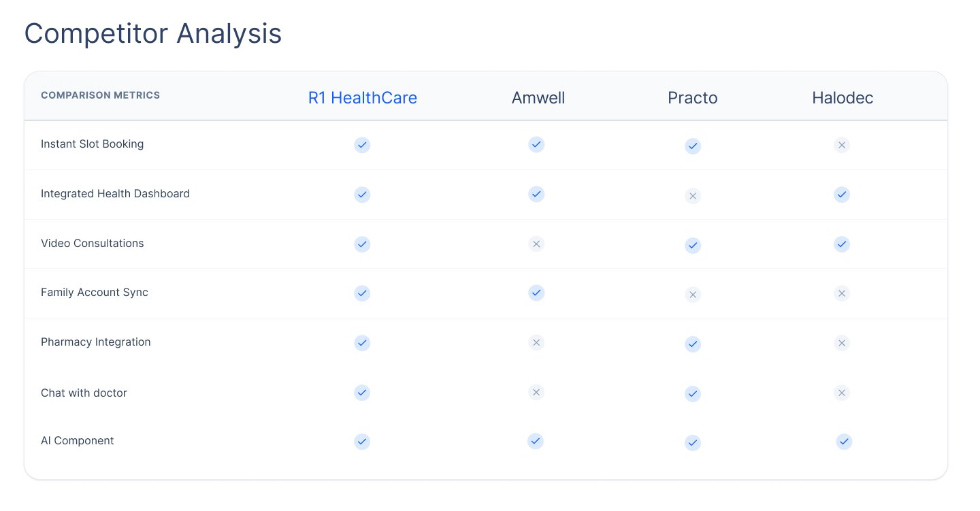Click Practo Pharmacy Integration checkmark icon
Viewport: 980px width, 511px height.
click(x=693, y=344)
